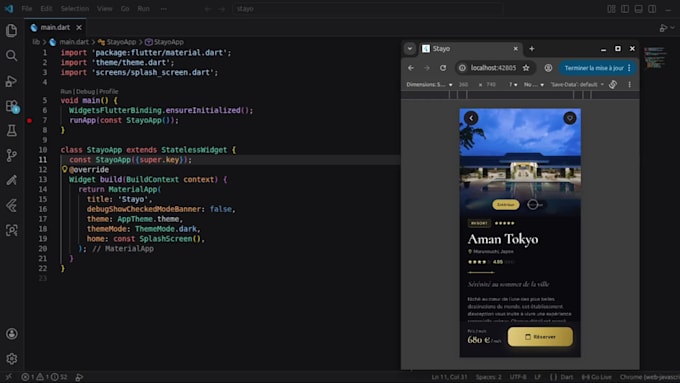The image size is (680, 383).
Task: Open the throttling dropdown in the device toolbar
Action: tap(533, 85)
